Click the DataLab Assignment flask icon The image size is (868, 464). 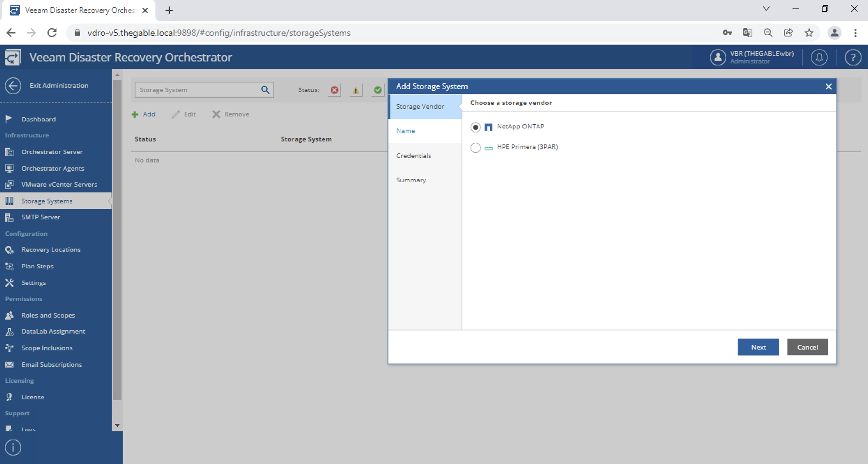tap(10, 332)
